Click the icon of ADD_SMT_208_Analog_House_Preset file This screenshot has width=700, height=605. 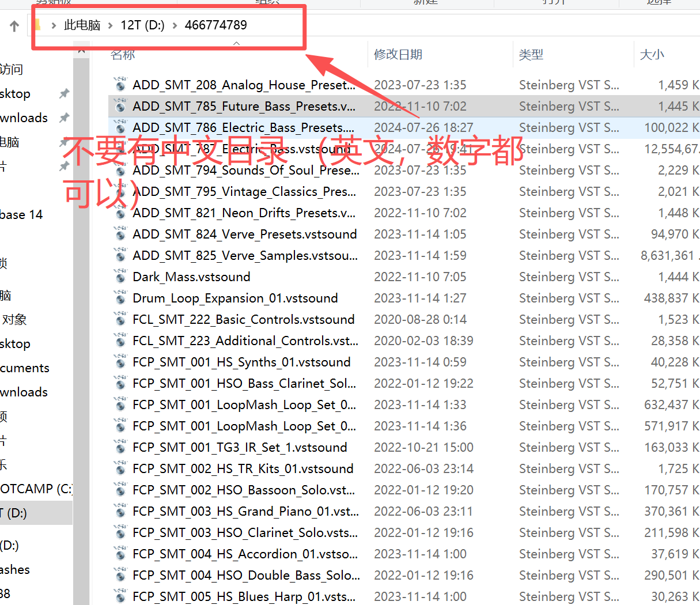(x=120, y=85)
